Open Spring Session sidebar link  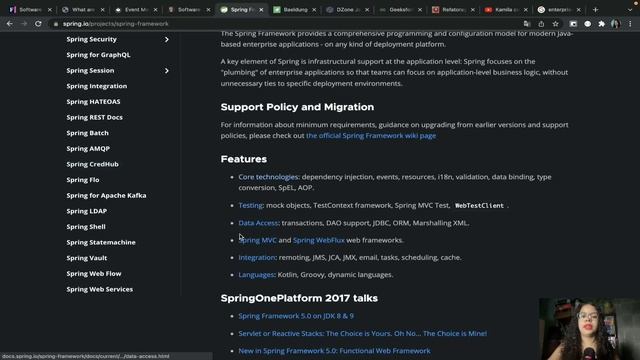[x=90, y=71]
